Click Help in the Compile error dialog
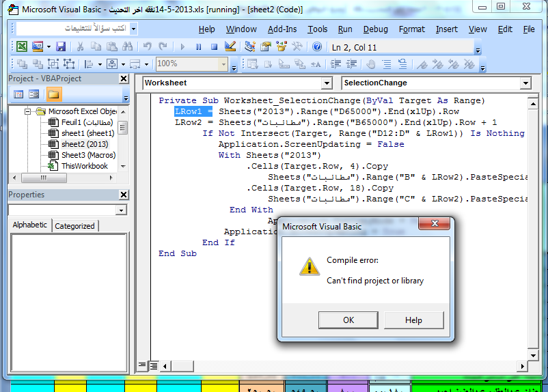Screen dimensions: 548x392 [414, 320]
